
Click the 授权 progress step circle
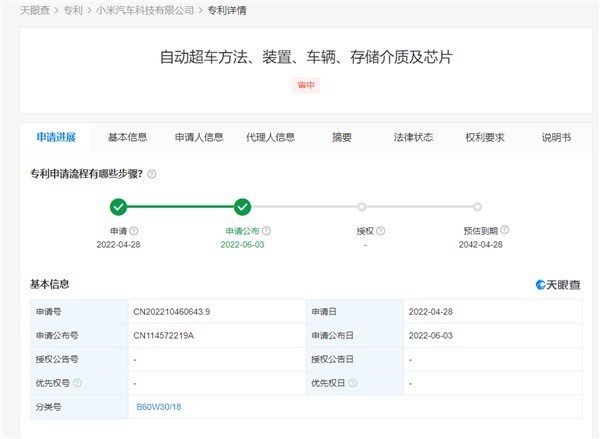pyautogui.click(x=362, y=207)
